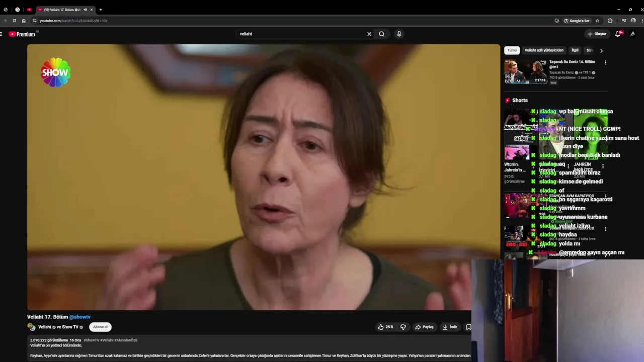Open Chrome profile avatar

(x=633, y=21)
